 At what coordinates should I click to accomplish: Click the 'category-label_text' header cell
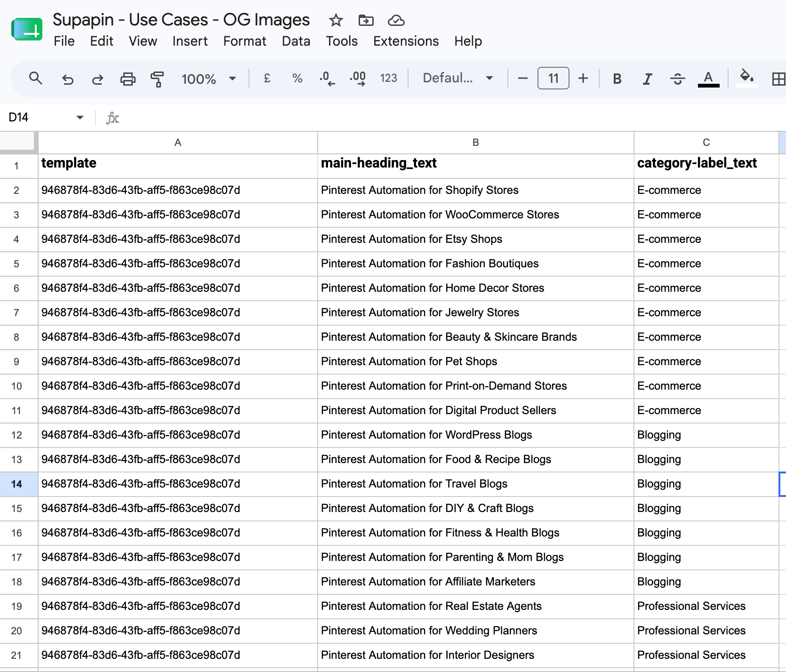[706, 166]
